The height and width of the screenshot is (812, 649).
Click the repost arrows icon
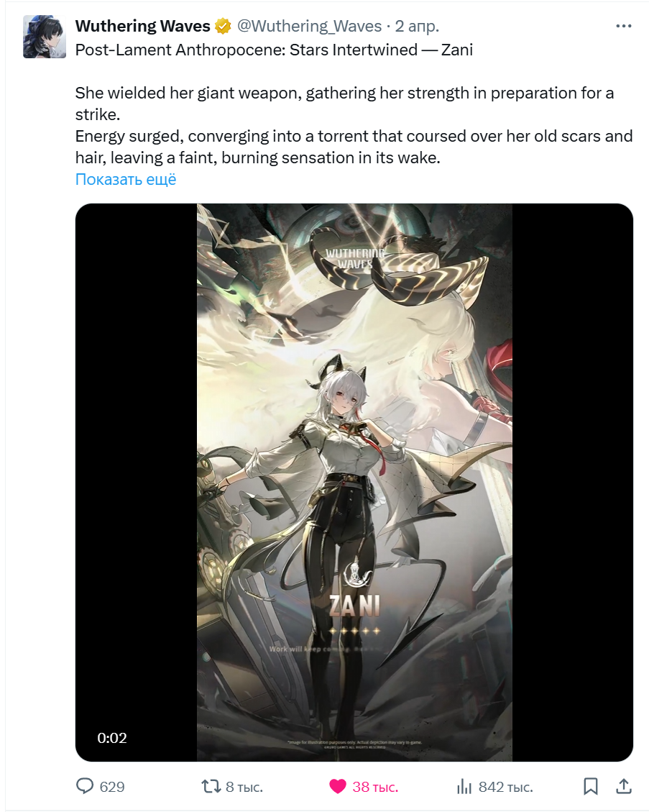[211, 787]
